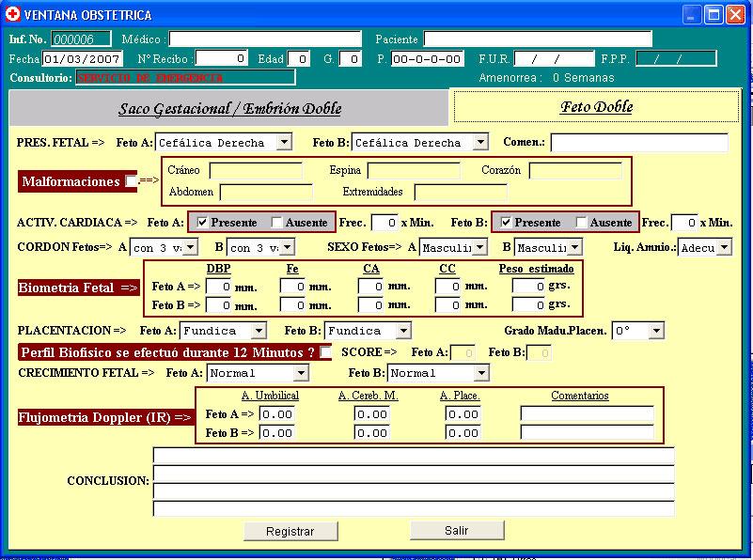Open placentacion Feto A dropdown
Viewport: 753px width, 560px height.
pos(259,330)
